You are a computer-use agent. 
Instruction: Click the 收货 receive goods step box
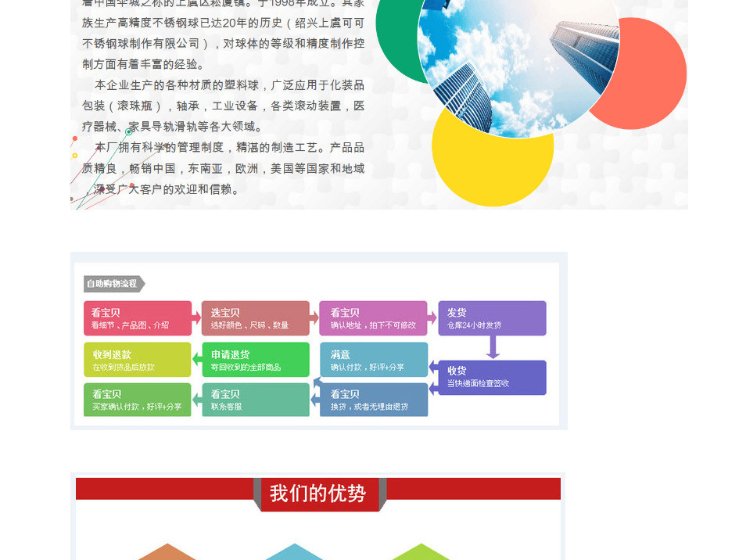click(x=492, y=377)
